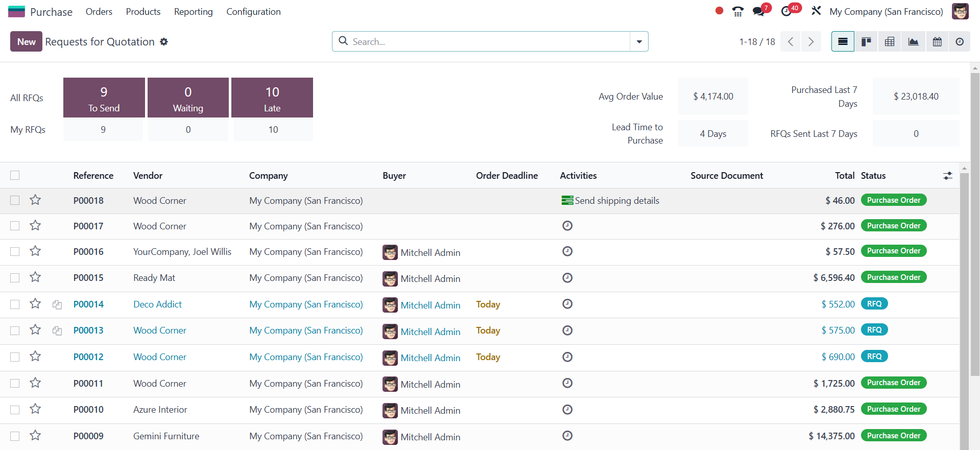Go to next page of records
This screenshot has width=980, height=450.
(x=811, y=41)
